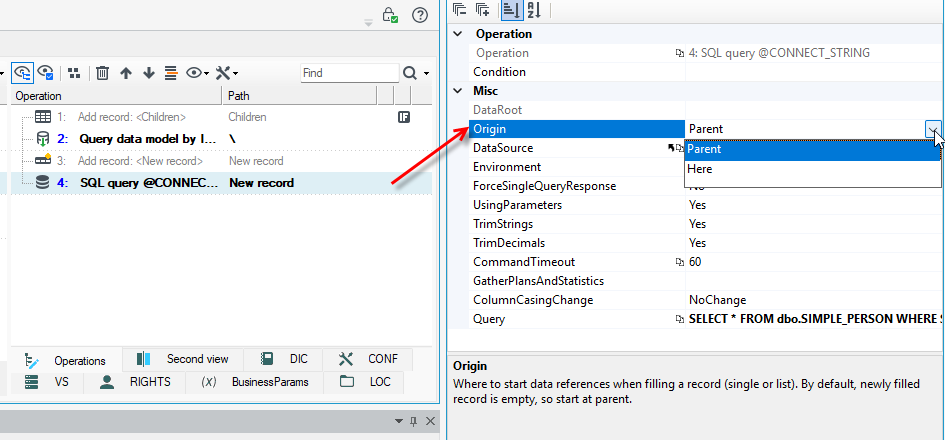Choose Parent in the Origin dropdown list
This screenshot has height=440, width=945.
pyautogui.click(x=812, y=149)
